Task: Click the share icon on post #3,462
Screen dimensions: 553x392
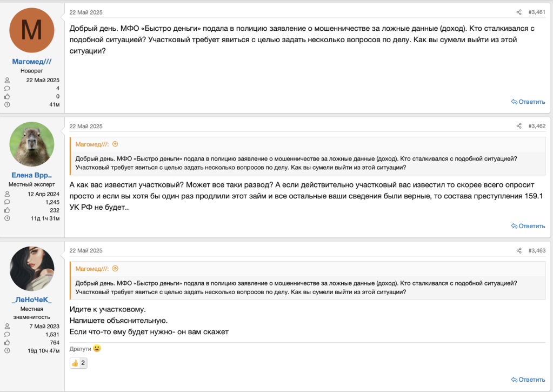Action: [519, 127]
